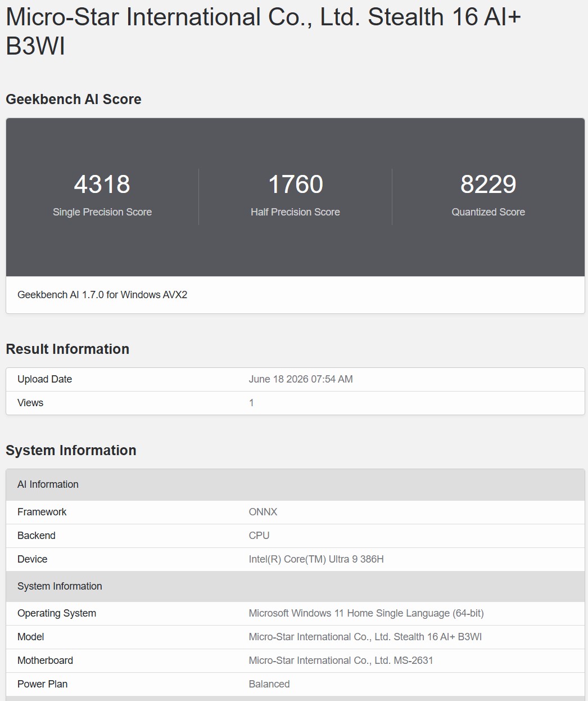Viewport: 588px width, 701px height.
Task: Select the Geekbench AI Score heading
Action: click(x=74, y=99)
